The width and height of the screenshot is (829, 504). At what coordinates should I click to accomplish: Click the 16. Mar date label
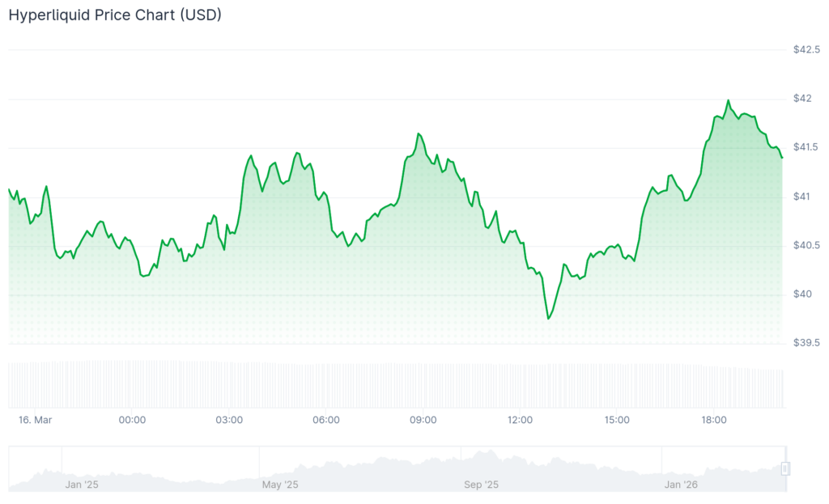[35, 420]
